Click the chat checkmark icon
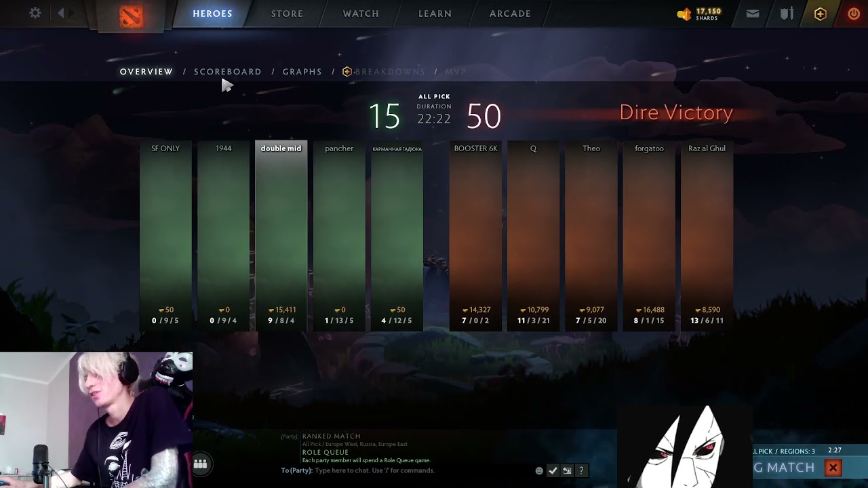The height and width of the screenshot is (488, 868). [553, 470]
